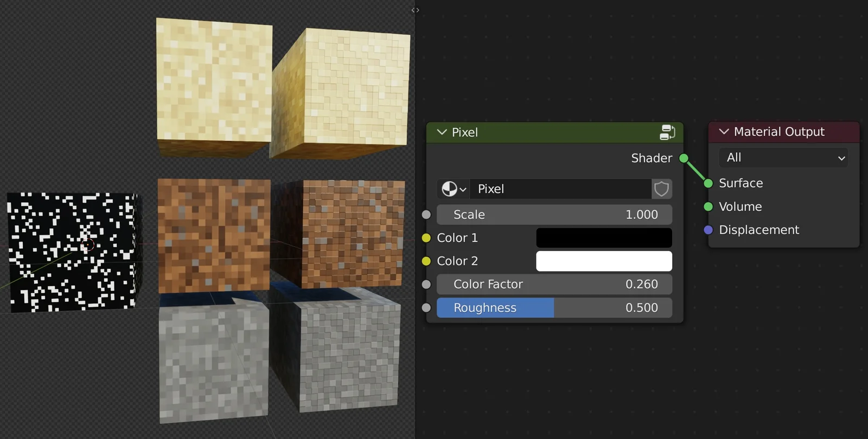The height and width of the screenshot is (439, 868).
Task: Open the Color 1 black swatch
Action: [x=604, y=238]
